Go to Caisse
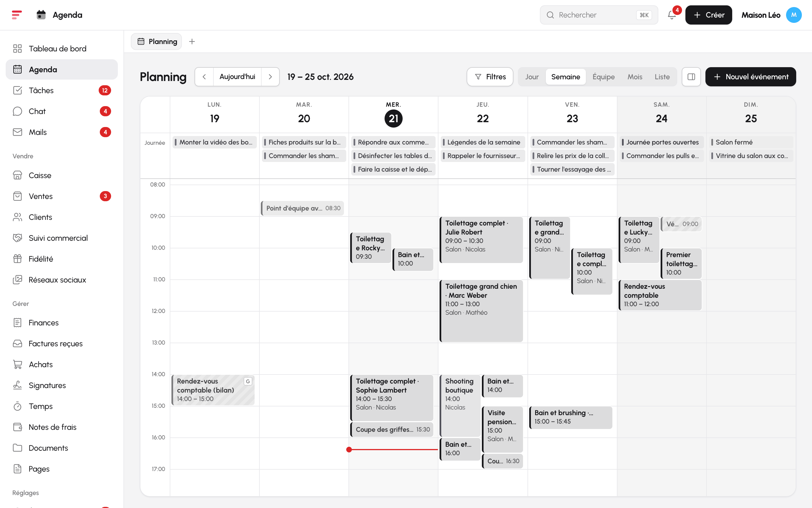 [62, 175]
